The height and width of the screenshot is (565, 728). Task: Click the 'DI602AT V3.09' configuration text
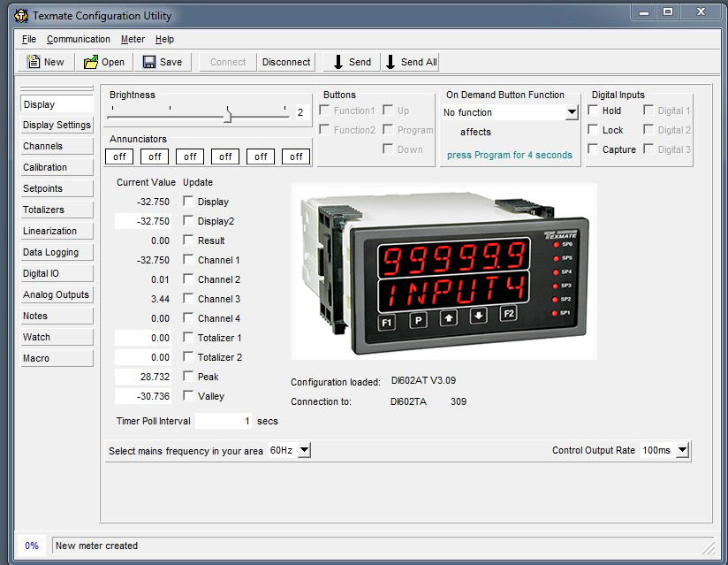coord(423,380)
